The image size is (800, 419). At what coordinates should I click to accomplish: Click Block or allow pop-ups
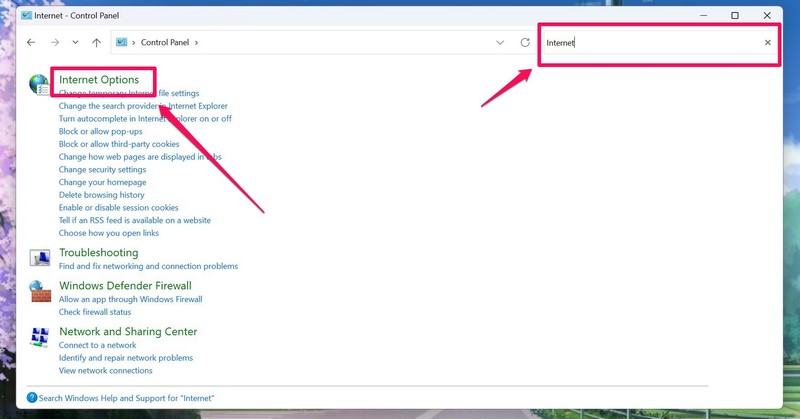tap(100, 131)
